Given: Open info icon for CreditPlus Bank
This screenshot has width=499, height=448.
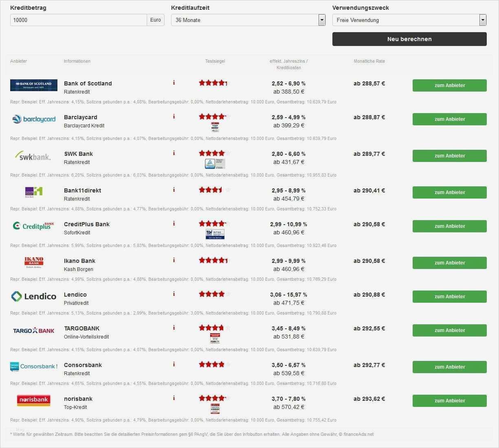Looking at the screenshot, I should (x=174, y=223).
